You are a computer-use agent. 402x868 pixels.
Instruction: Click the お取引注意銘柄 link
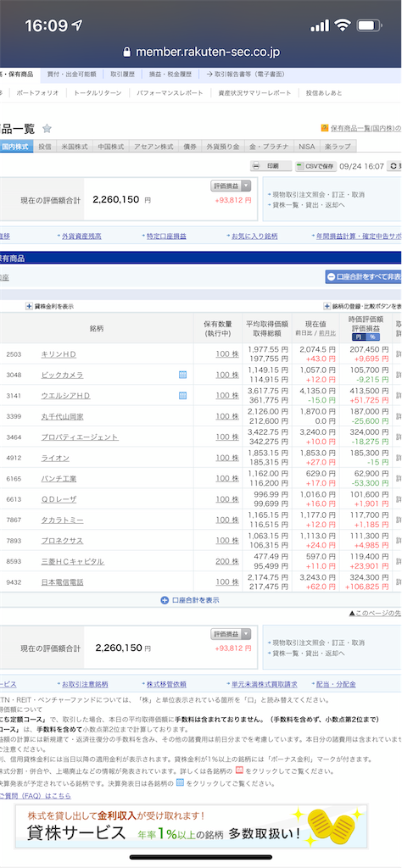pos(85,684)
